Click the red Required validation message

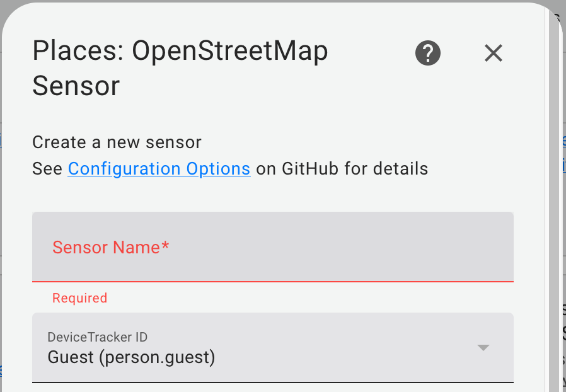click(79, 297)
